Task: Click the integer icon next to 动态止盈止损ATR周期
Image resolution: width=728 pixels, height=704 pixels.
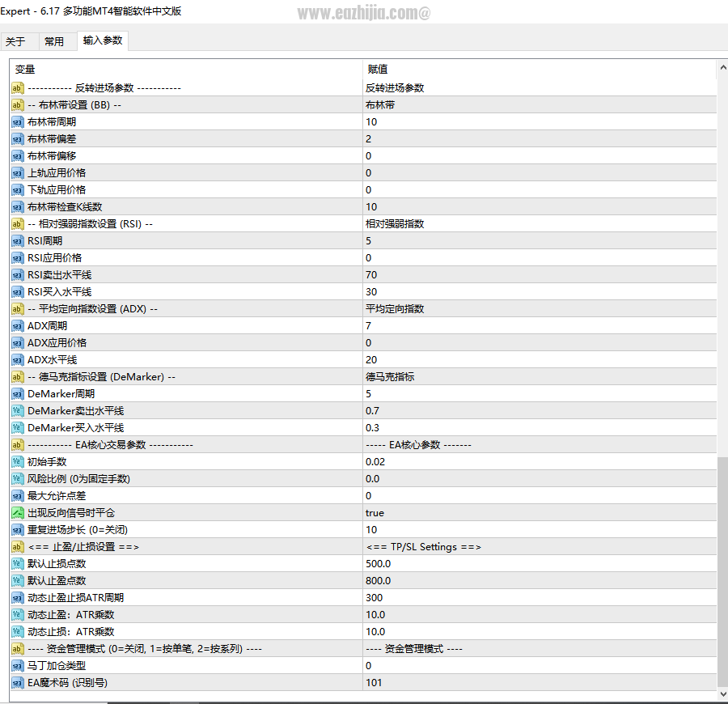Action: (x=17, y=598)
